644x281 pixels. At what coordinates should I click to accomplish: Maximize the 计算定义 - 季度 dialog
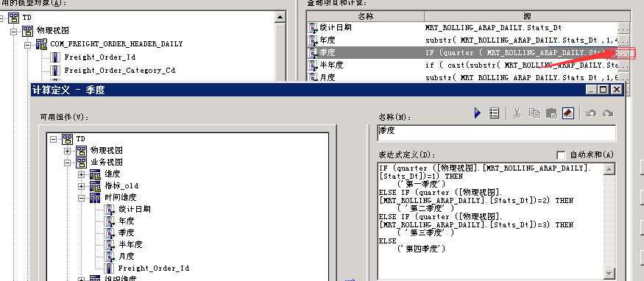(603, 90)
